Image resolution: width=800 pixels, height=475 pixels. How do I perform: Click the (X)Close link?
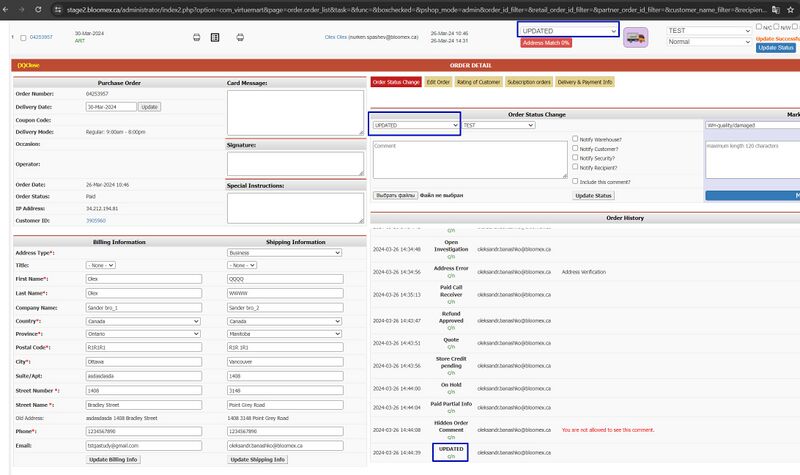tap(29, 65)
